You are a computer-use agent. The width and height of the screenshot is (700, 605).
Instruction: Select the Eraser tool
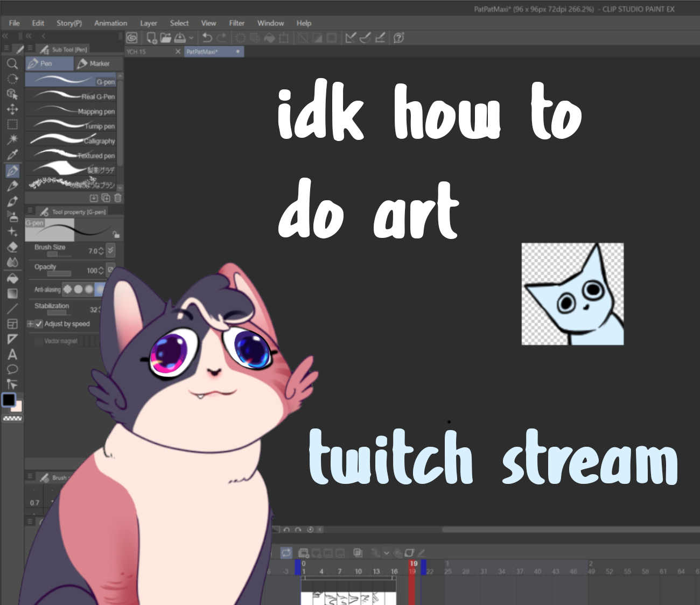pyautogui.click(x=12, y=247)
